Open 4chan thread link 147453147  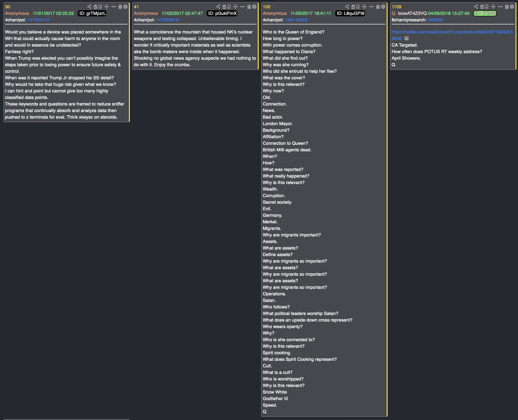[x=39, y=20]
